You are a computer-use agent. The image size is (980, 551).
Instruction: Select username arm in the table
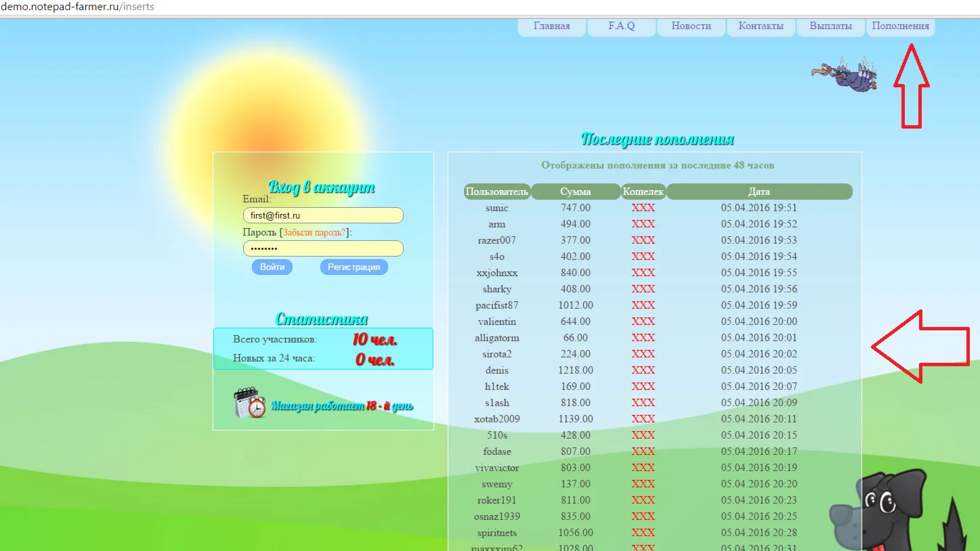click(497, 224)
